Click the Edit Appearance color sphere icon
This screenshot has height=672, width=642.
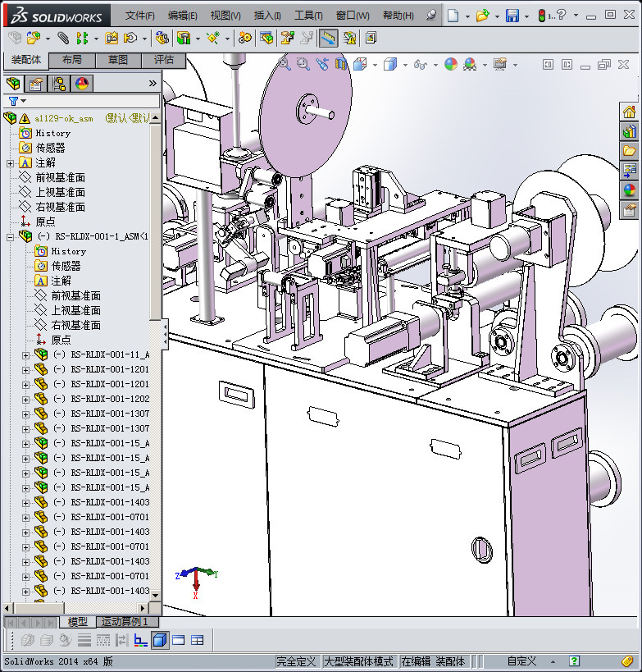(x=450, y=64)
